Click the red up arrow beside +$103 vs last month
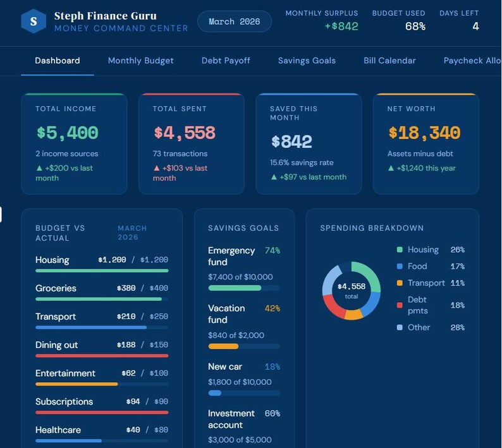 (x=157, y=167)
